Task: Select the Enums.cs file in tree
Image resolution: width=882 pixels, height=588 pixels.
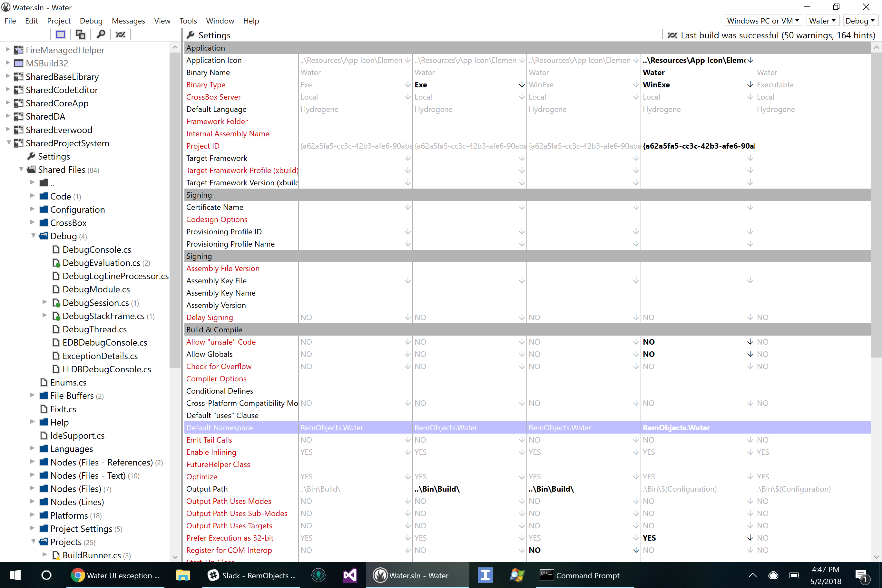Action: (x=68, y=382)
